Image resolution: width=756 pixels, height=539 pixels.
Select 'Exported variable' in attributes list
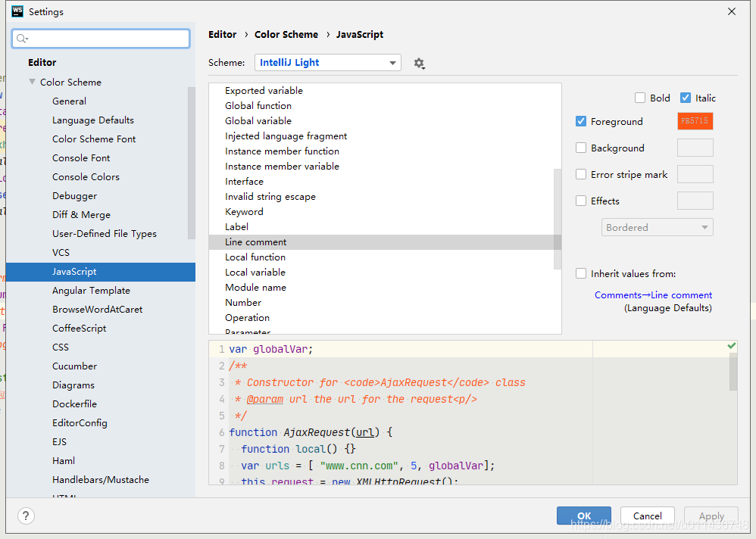click(x=264, y=91)
